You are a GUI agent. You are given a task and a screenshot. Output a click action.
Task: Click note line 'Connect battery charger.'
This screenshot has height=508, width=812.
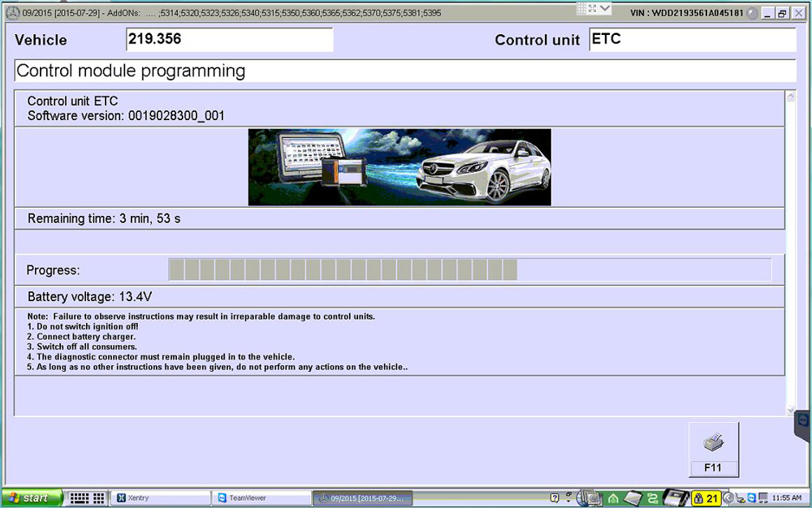[81, 337]
